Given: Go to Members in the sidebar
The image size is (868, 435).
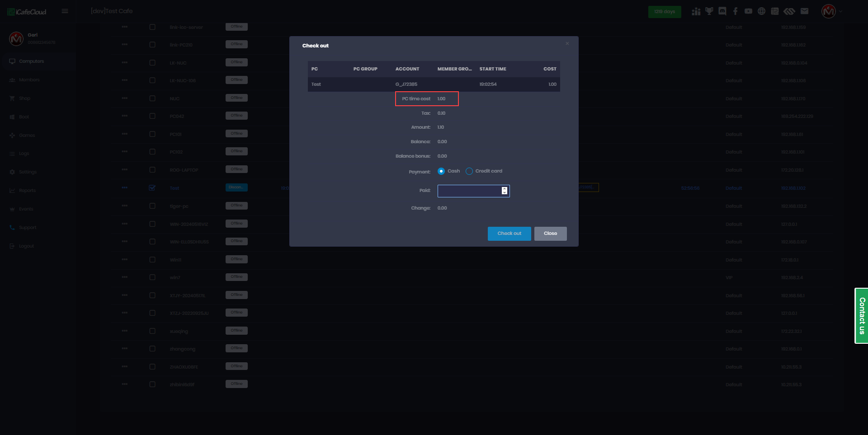Looking at the screenshot, I should pyautogui.click(x=29, y=80).
